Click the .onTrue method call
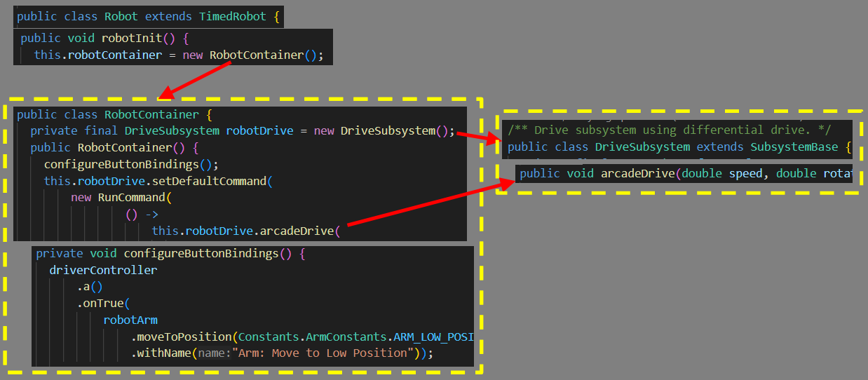Screen dimensions: 868x380 pyautogui.click(x=103, y=304)
